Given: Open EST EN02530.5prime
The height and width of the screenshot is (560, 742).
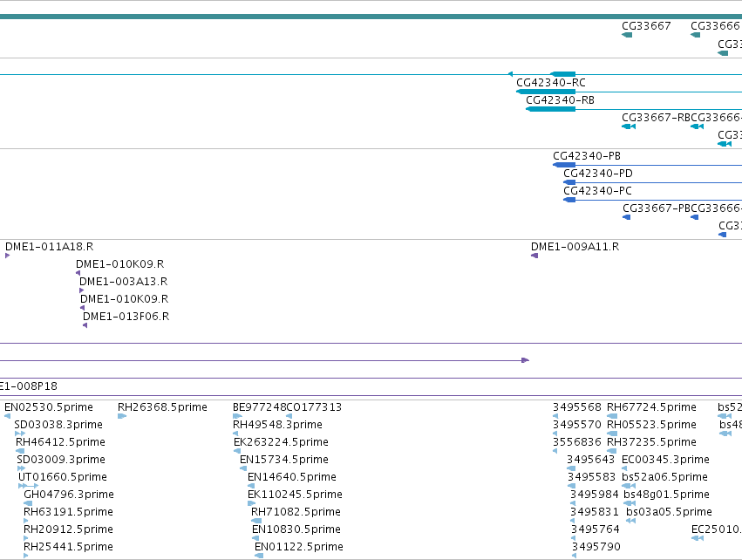Looking at the screenshot, I should pyautogui.click(x=49, y=407).
